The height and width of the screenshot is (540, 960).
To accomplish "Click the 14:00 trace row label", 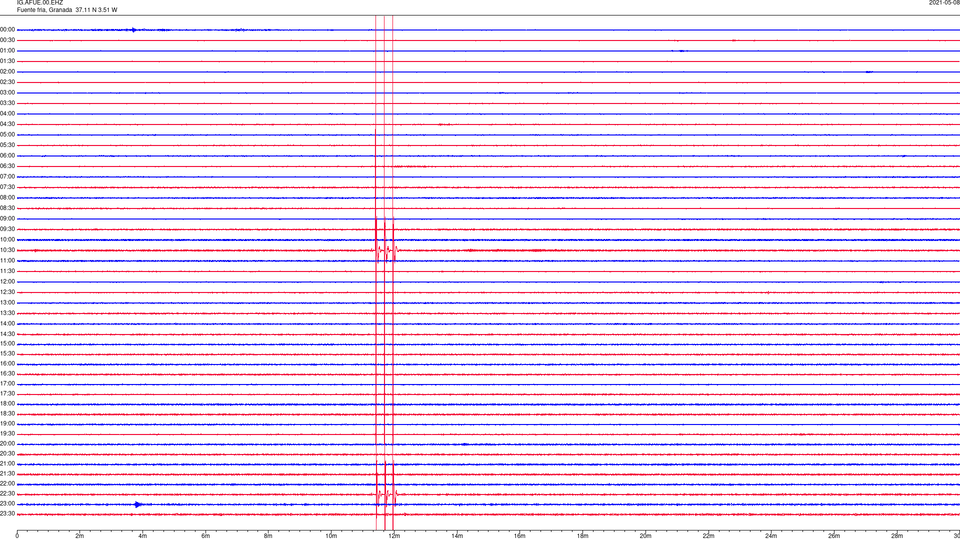I will pyautogui.click(x=7, y=323).
